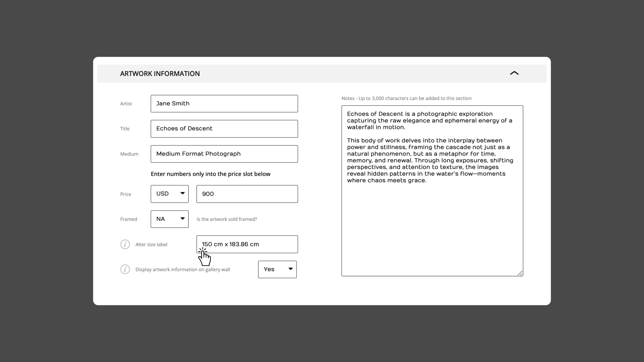The width and height of the screenshot is (644, 362).
Task: Click inside the Notes text area
Action: tap(432, 191)
